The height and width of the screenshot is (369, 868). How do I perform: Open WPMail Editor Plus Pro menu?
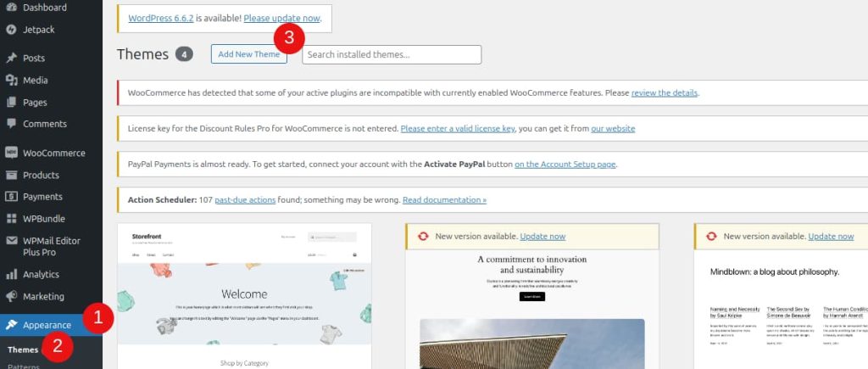click(x=51, y=247)
